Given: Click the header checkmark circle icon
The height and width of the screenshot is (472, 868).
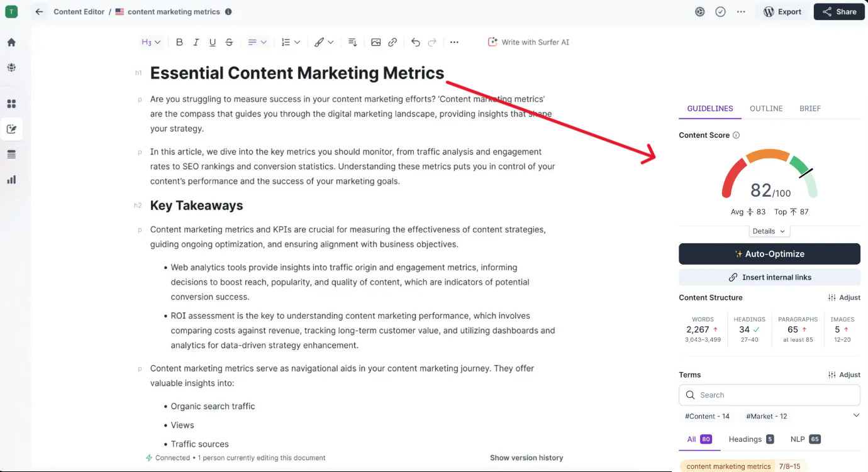Looking at the screenshot, I should 720,11.
